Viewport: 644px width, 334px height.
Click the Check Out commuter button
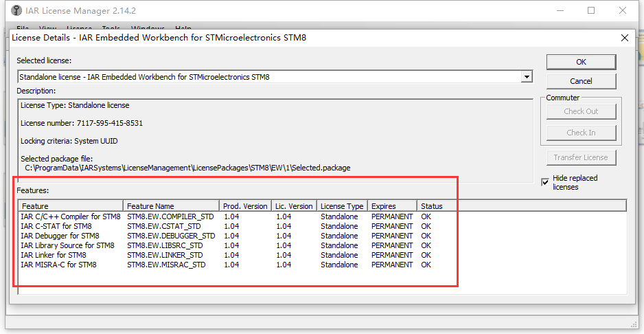coord(581,111)
